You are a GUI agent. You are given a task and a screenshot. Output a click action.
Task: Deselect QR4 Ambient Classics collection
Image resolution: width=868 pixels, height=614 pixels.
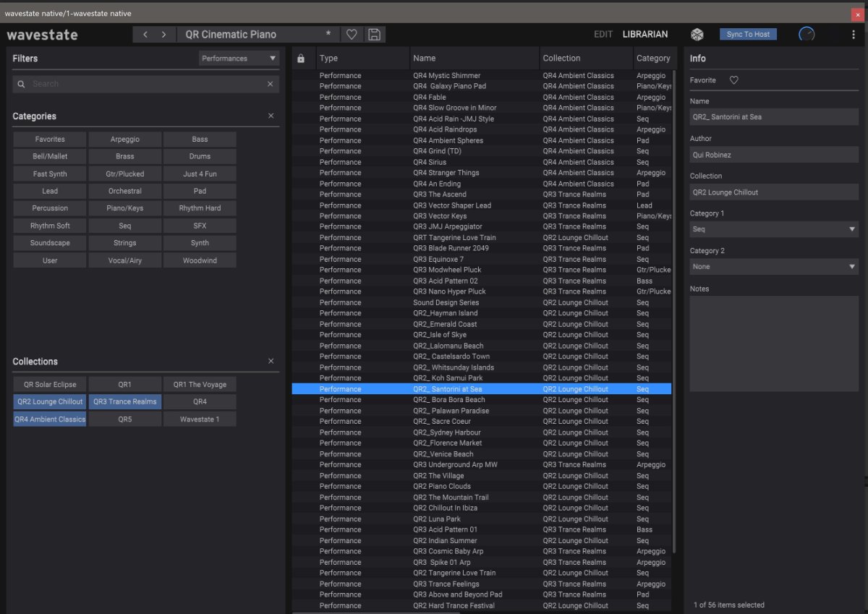point(49,419)
